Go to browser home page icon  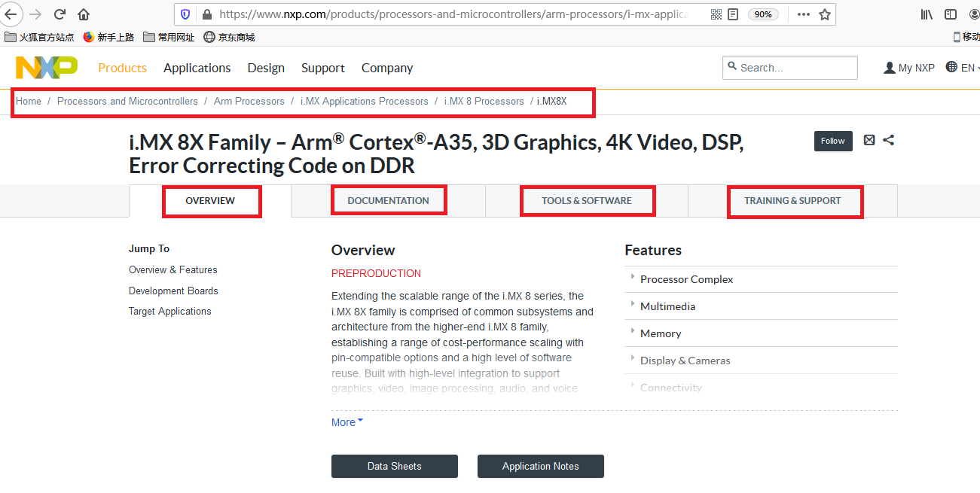click(84, 14)
